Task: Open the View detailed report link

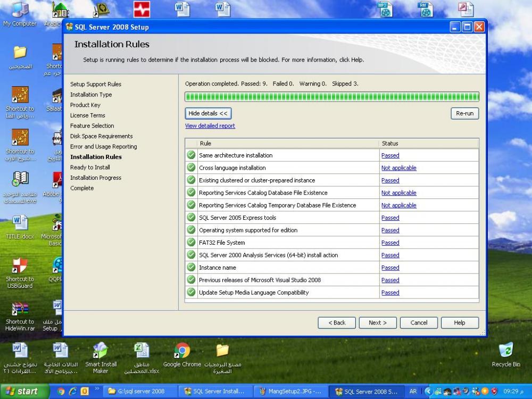Action: coord(210,126)
